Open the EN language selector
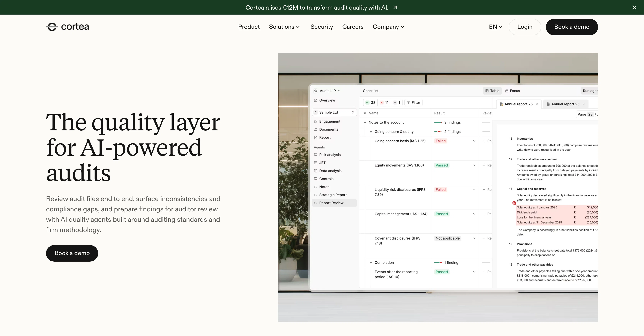The height and width of the screenshot is (336, 644). pos(495,27)
